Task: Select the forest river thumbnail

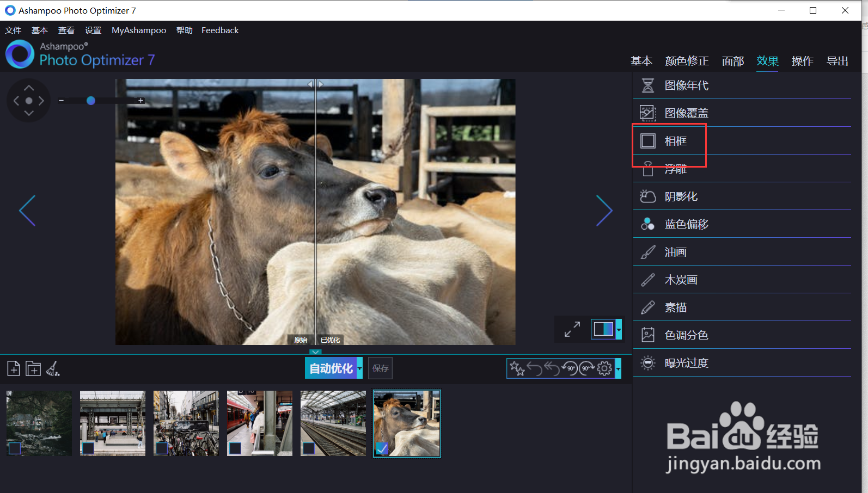Action: (39, 423)
